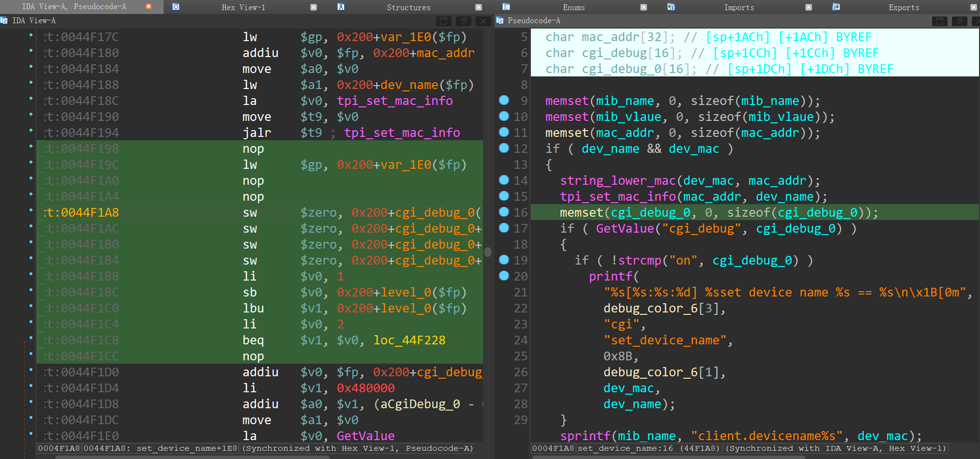Click the "set_device_name" string on line 24
This screenshot has height=459, width=980.
(x=665, y=340)
